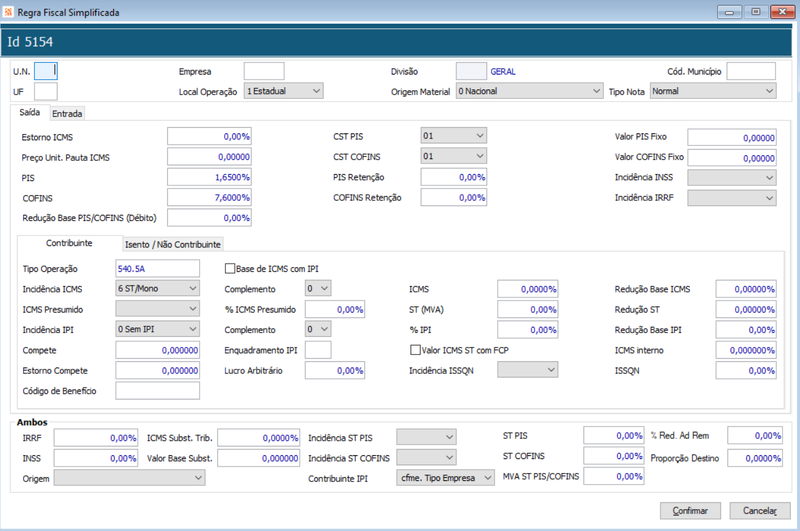800x531 pixels.
Task: Expand Origem Material dropdown
Action: pyautogui.click(x=530, y=91)
